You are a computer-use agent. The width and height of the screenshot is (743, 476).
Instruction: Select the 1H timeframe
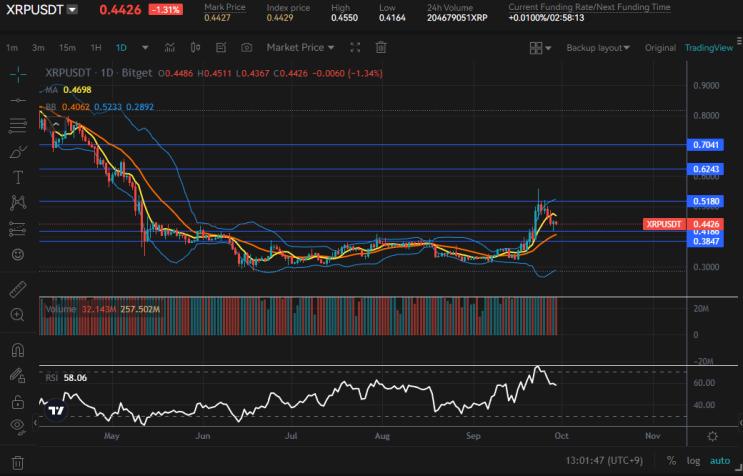point(96,48)
